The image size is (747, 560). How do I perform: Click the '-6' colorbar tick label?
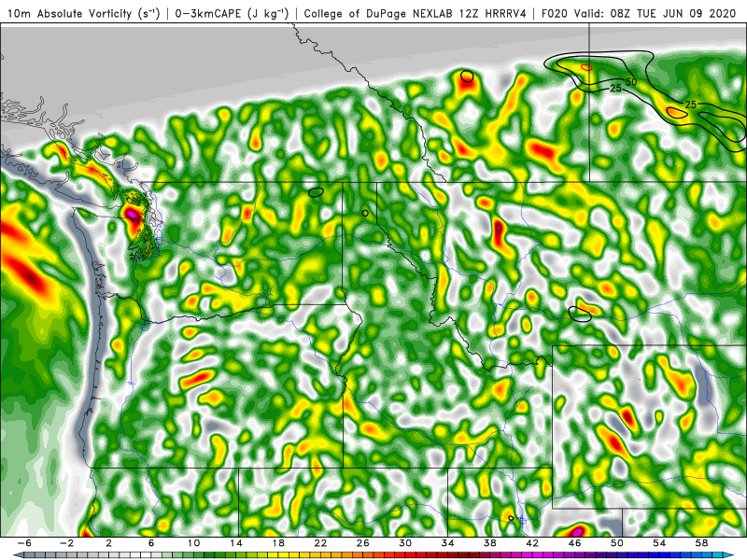[x=24, y=543]
